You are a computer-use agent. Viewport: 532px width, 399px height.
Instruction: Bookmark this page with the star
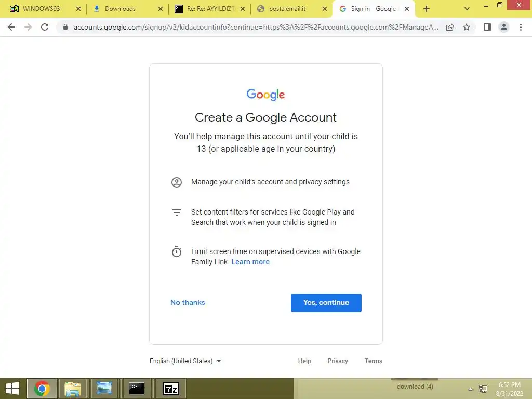click(467, 27)
